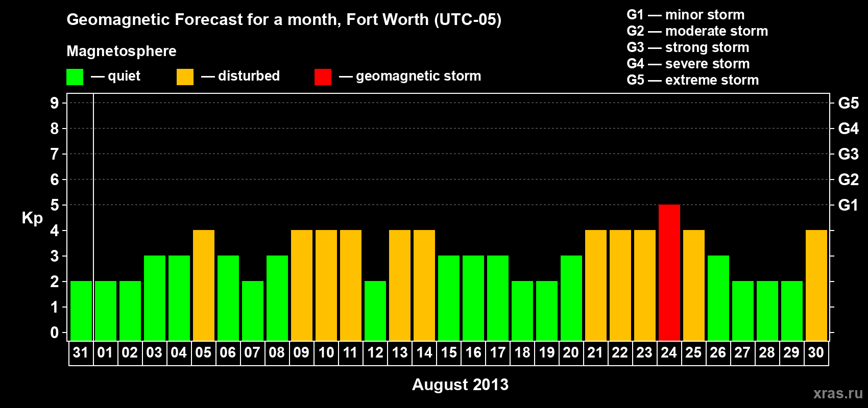Image resolution: width=868 pixels, height=408 pixels.
Task: Click the green quiet legend swatch
Action: click(75, 77)
